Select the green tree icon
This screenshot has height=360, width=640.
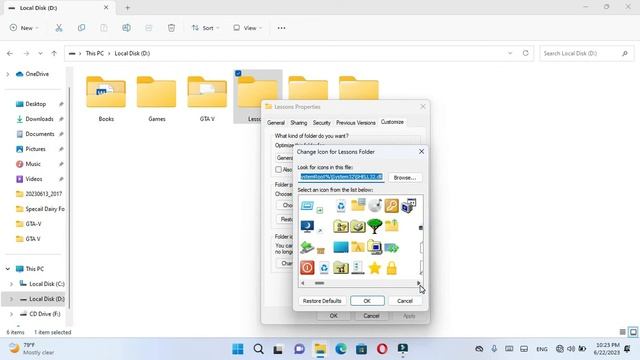[x=374, y=226]
